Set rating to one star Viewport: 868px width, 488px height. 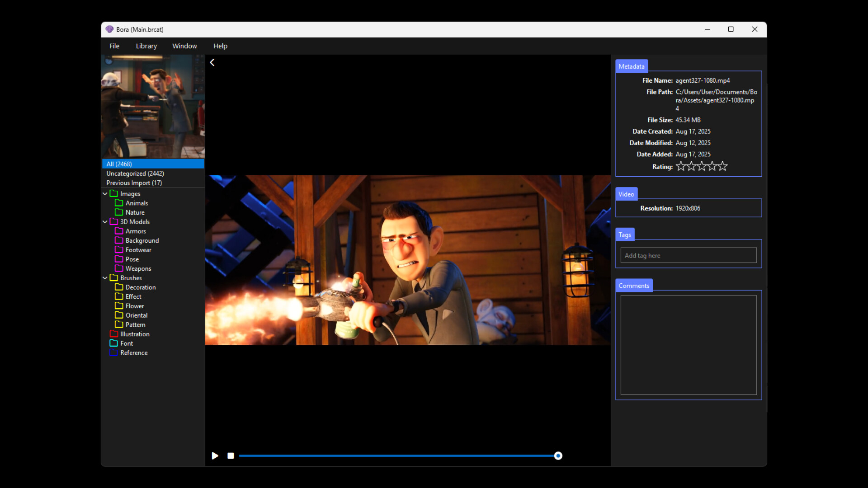(680, 166)
